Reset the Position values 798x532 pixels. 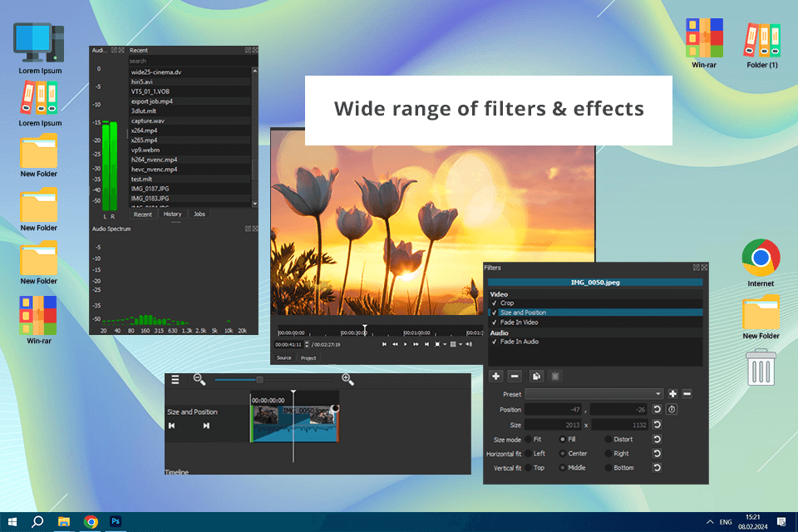pyautogui.click(x=657, y=409)
